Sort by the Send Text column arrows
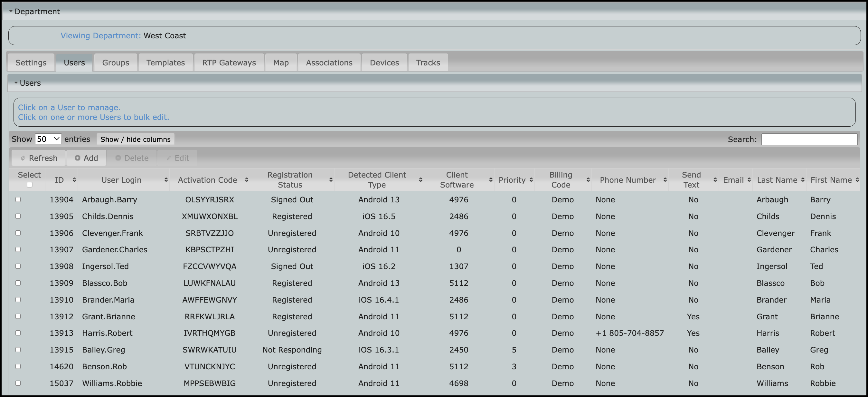 click(x=715, y=180)
